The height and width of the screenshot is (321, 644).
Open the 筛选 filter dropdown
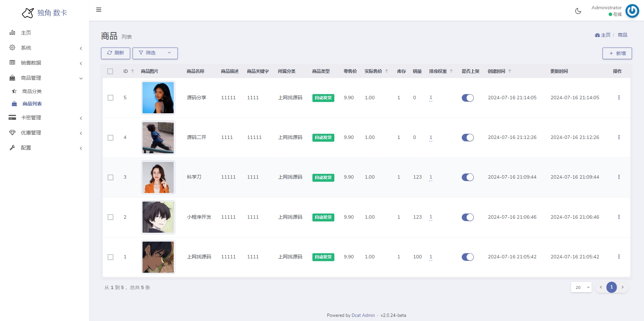(x=155, y=53)
